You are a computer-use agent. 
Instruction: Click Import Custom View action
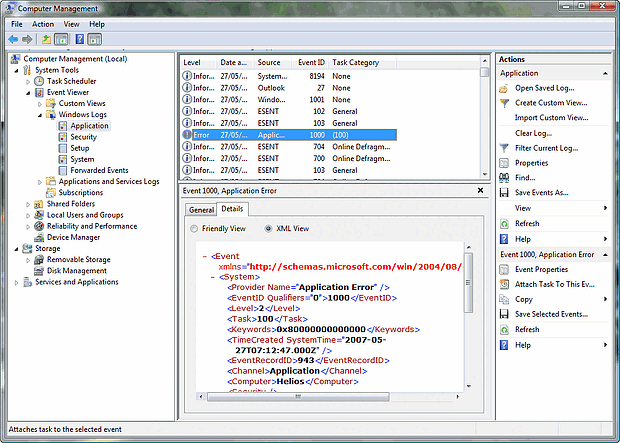[552, 118]
